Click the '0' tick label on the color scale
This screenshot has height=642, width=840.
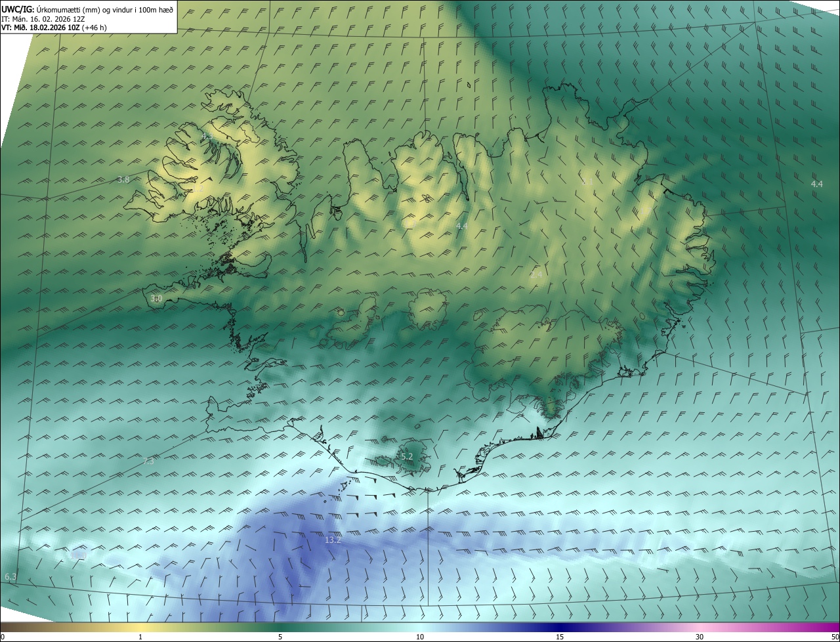[x=3, y=637]
